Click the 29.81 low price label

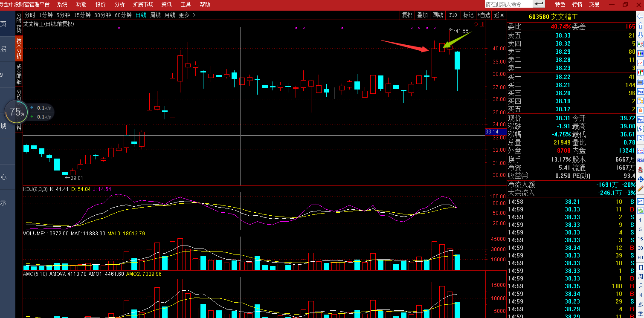coord(77,178)
